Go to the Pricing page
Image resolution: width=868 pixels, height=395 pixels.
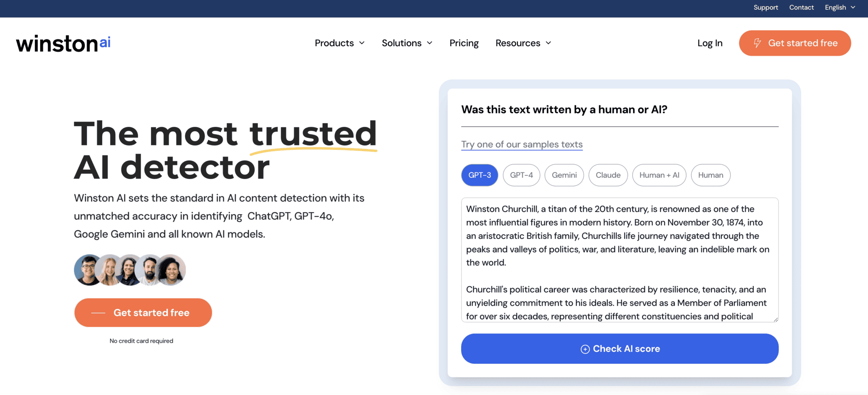pos(464,43)
